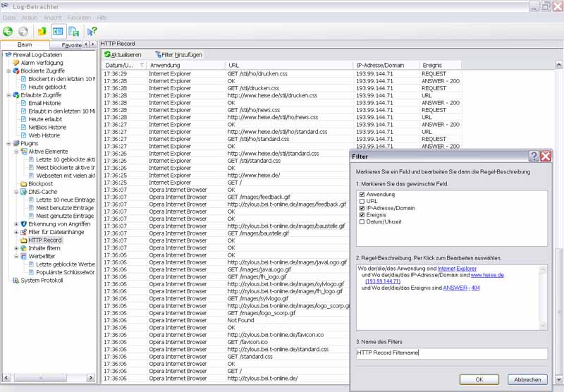Click the context help cursor icon
This screenshot has width=564, height=392.
(x=92, y=31)
